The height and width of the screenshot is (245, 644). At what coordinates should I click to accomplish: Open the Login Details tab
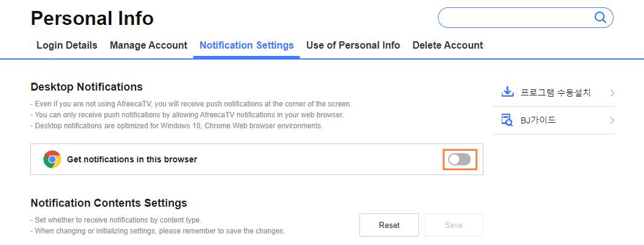pyautogui.click(x=67, y=45)
